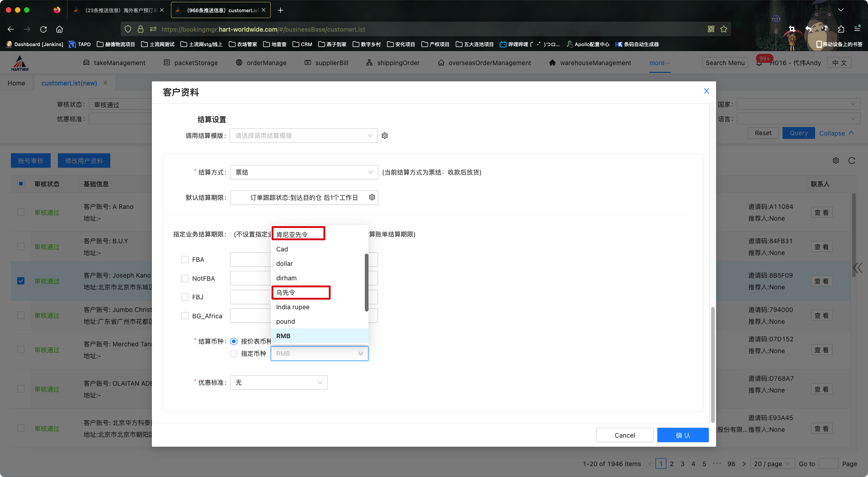The width and height of the screenshot is (868, 477).
Task: Select the 指定币种 radio button
Action: pyautogui.click(x=234, y=354)
